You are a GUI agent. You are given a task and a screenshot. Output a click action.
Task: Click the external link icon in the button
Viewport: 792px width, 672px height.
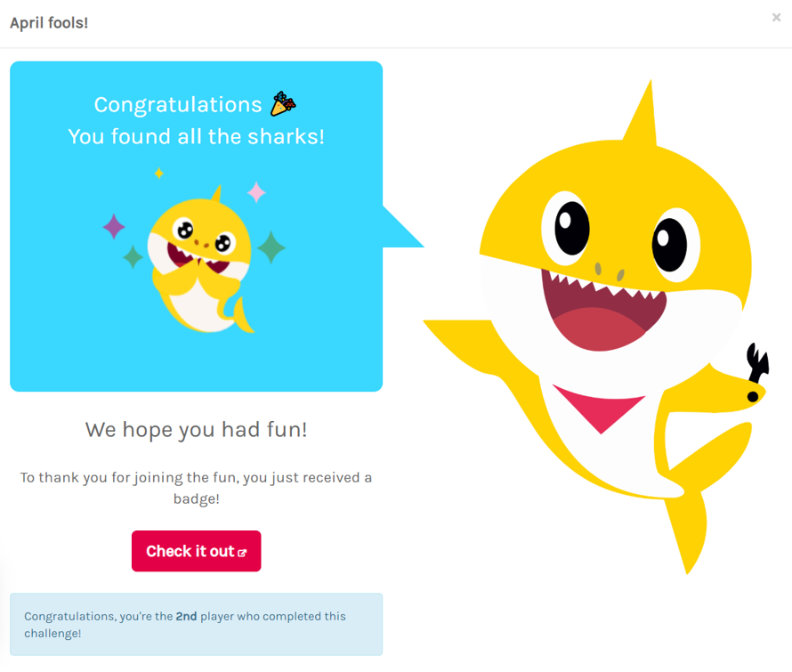(x=242, y=553)
